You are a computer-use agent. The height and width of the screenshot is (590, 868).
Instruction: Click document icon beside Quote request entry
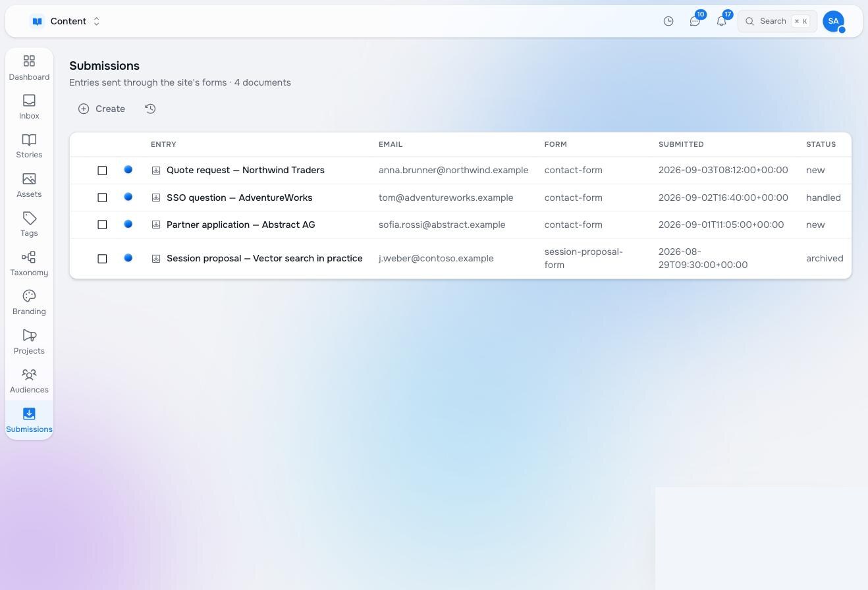pos(156,170)
